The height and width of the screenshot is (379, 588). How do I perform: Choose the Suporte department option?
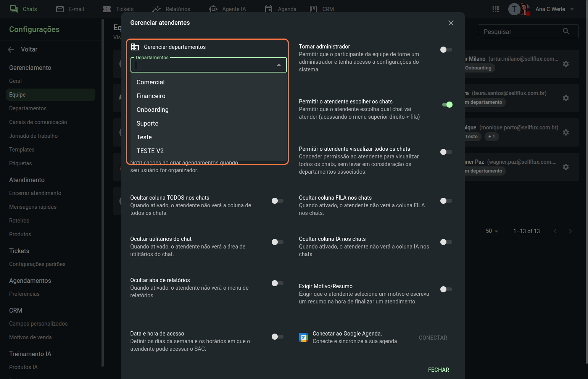coord(147,123)
